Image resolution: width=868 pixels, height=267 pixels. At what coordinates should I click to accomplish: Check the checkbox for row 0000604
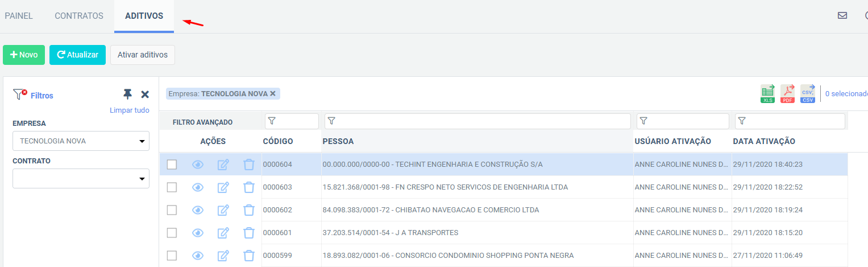[x=172, y=165]
